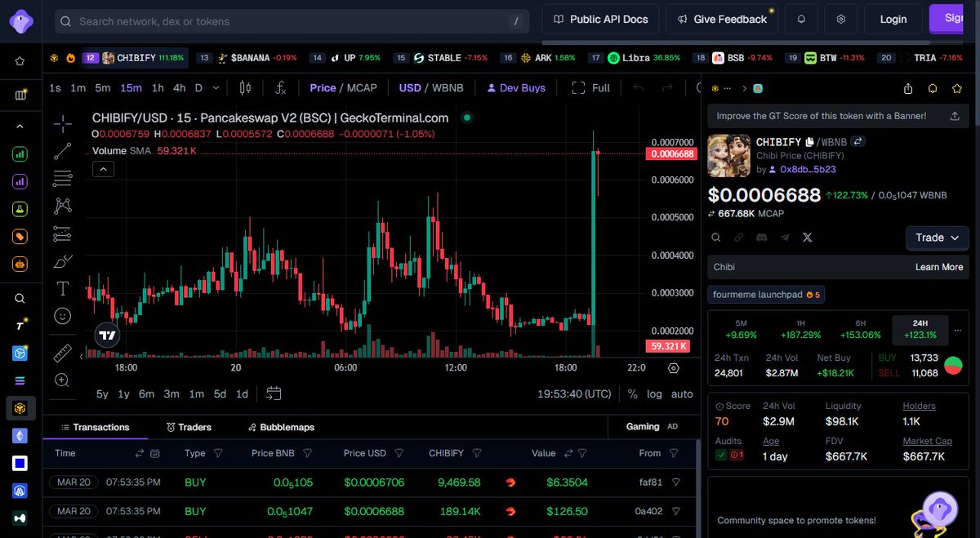
Task: Collapse the left sidebar with the chevron
Action: coord(20,125)
